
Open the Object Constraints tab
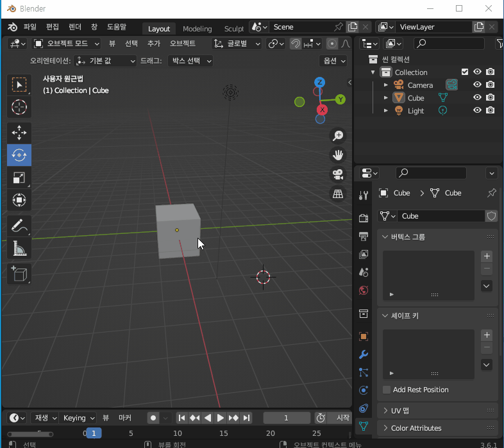363,408
